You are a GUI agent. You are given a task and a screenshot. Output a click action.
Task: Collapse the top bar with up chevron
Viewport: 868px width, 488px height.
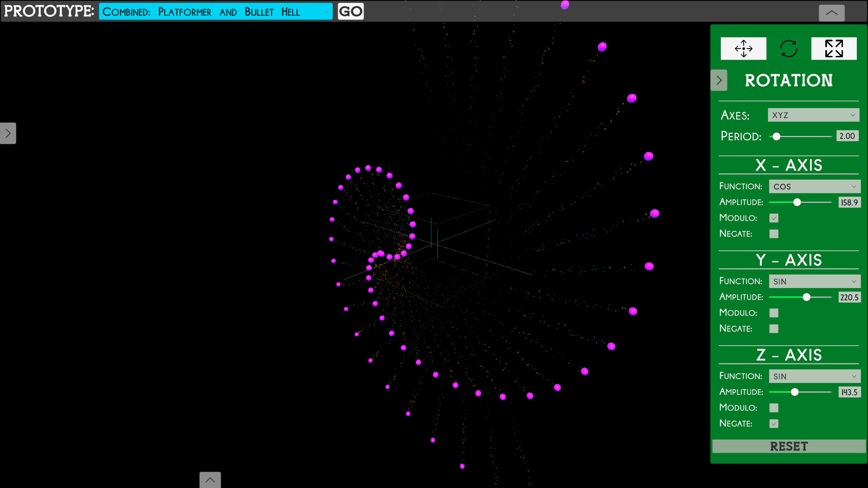831,13
